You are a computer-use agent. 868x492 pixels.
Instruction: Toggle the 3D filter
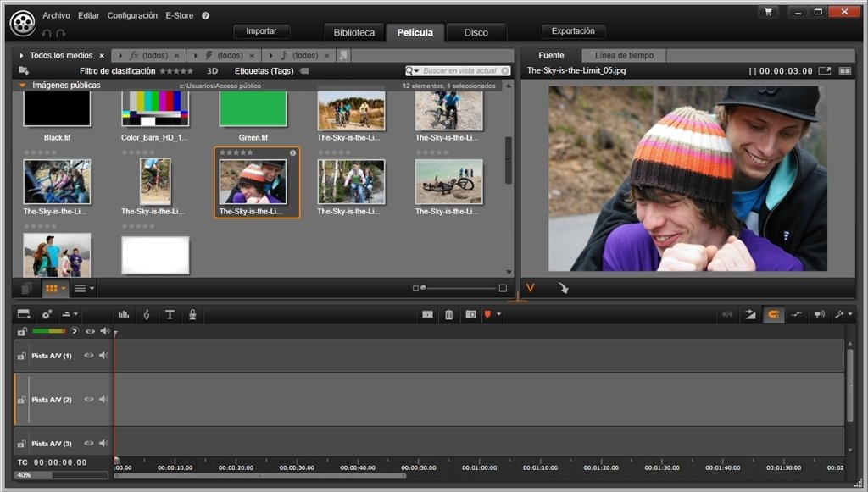(213, 71)
